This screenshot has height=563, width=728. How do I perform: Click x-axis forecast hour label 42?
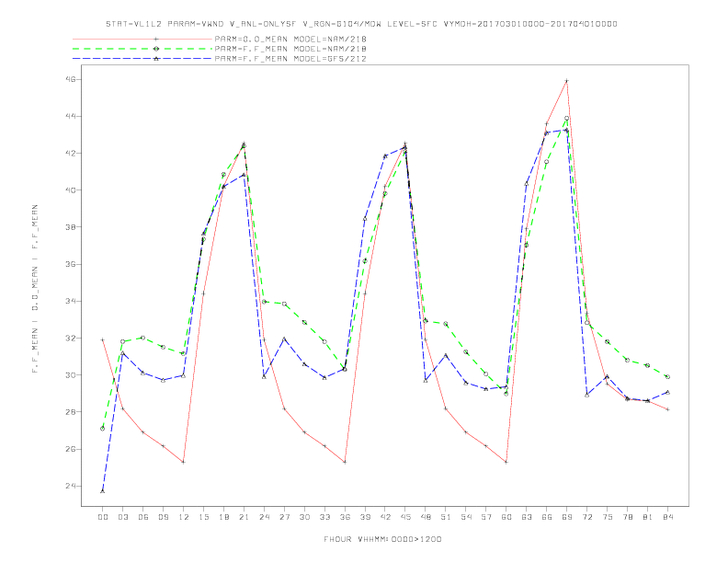click(x=385, y=517)
